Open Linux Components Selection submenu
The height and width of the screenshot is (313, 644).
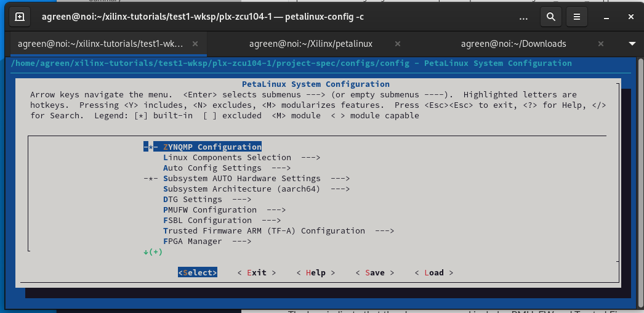(x=241, y=157)
